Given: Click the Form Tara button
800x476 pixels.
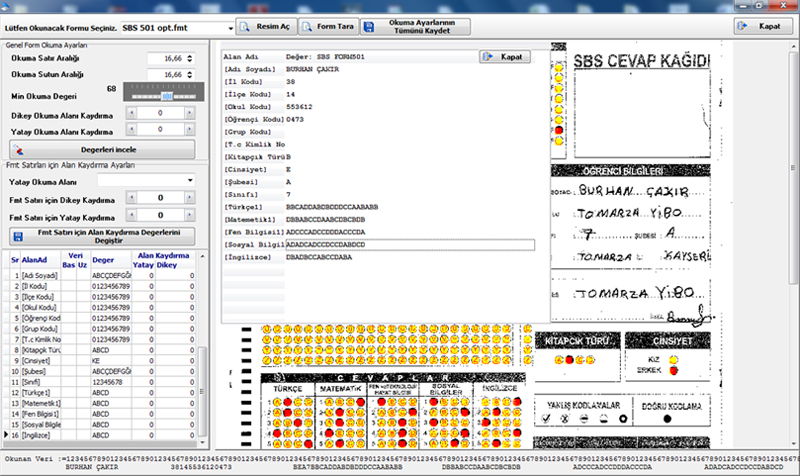Looking at the screenshot, I should [329, 27].
